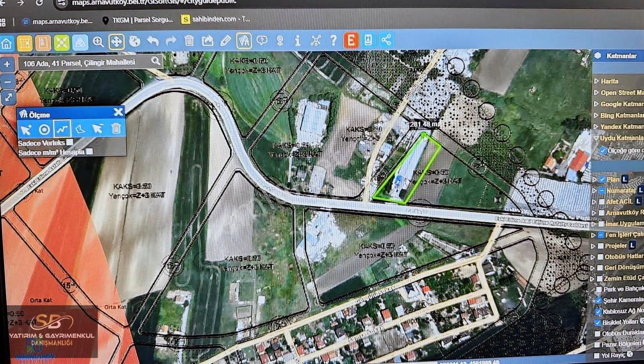The height and width of the screenshot is (364, 644).
Task: Close the Ölçme panel with the X
Action: pos(118,112)
